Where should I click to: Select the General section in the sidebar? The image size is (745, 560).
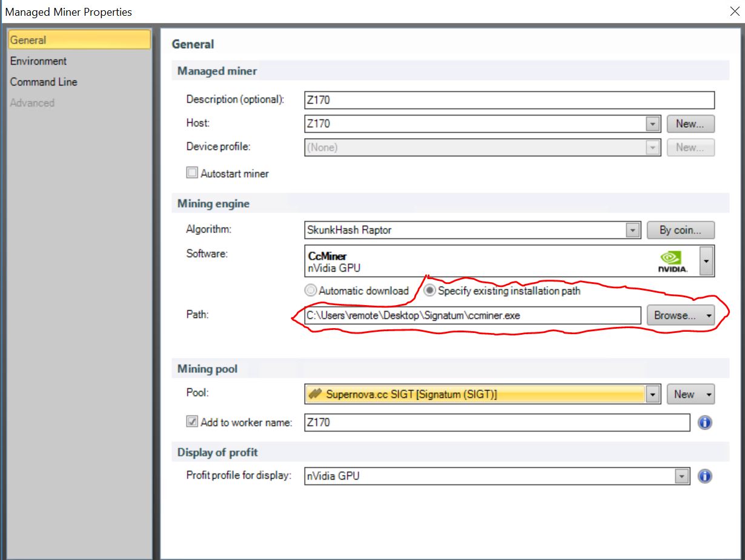[79, 40]
